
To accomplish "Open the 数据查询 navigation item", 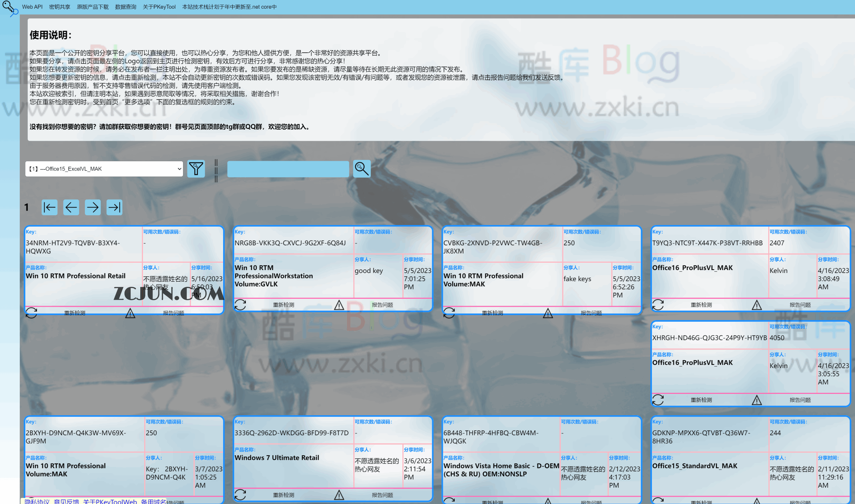I will (125, 7).
